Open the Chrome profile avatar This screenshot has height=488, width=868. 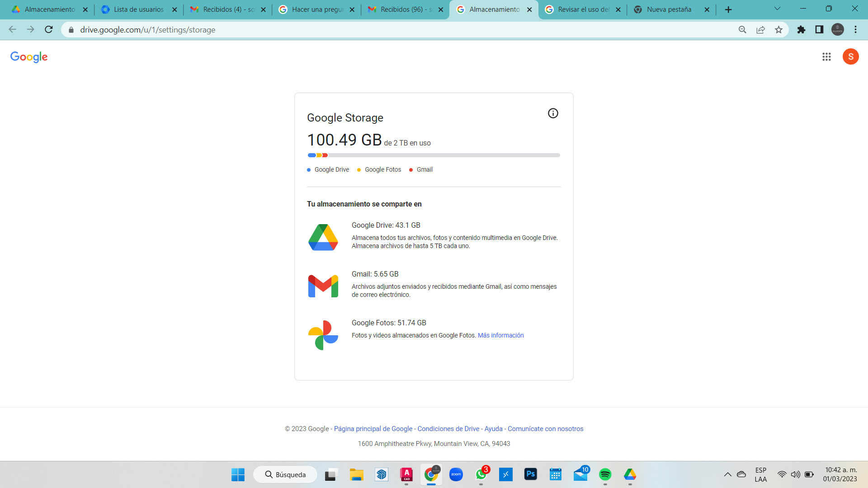pyautogui.click(x=838, y=30)
